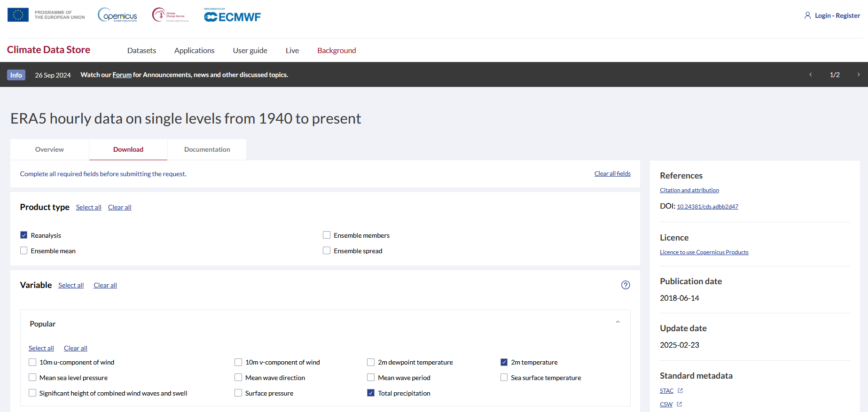The width and height of the screenshot is (868, 412).
Task: Open Licence to use Copernicus Products
Action: click(704, 252)
